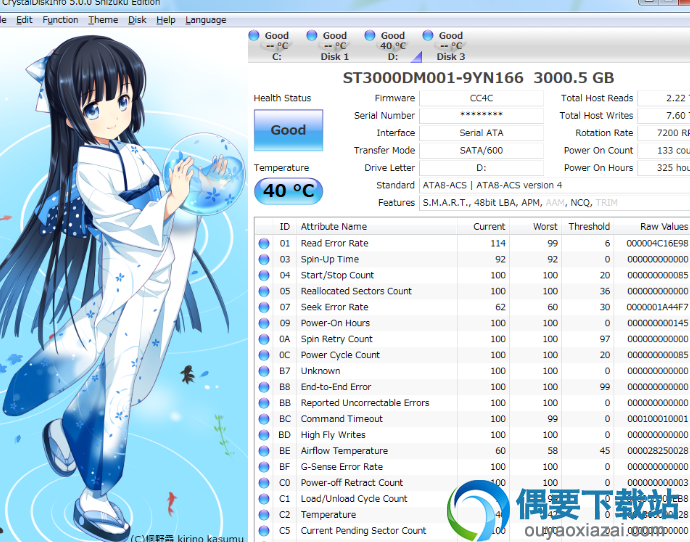The image size is (690, 542).
Task: Click the status orb for Start/Stop Count
Action: [264, 275]
